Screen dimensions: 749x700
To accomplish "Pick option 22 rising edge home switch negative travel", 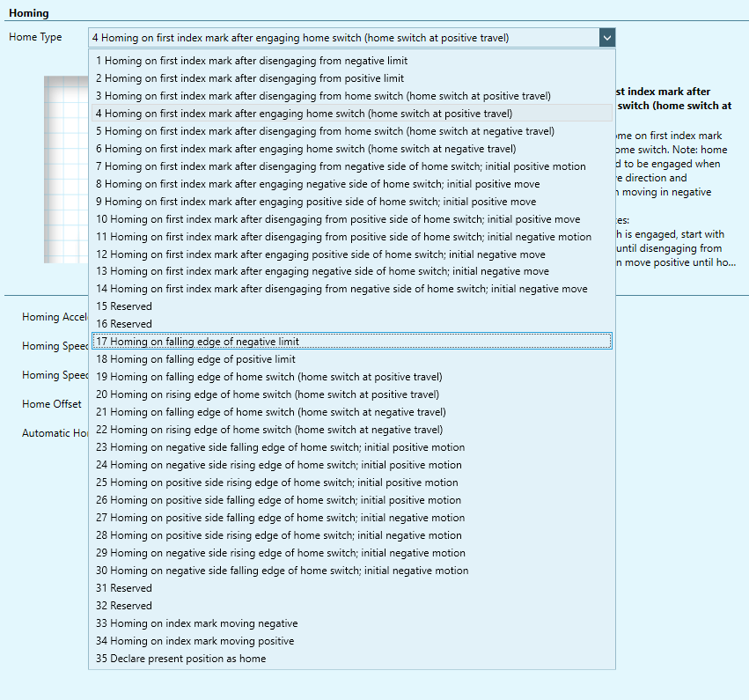I will click(x=351, y=430).
